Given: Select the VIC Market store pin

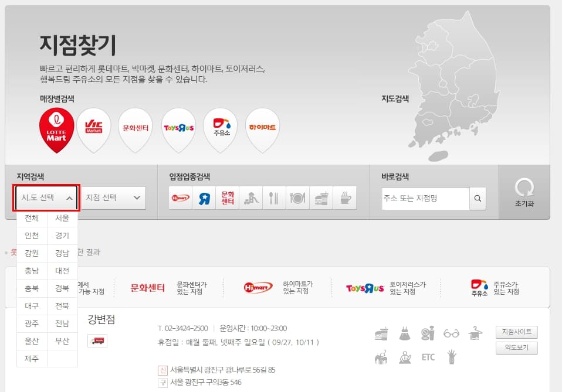Looking at the screenshot, I should (93, 130).
